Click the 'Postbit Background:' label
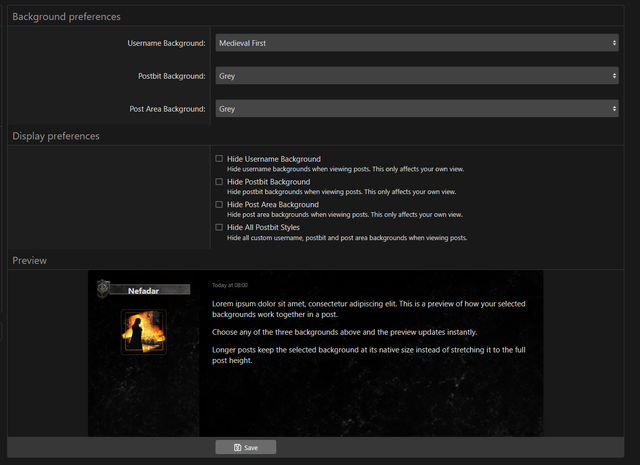Image resolution: width=640 pixels, height=465 pixels. (x=172, y=76)
